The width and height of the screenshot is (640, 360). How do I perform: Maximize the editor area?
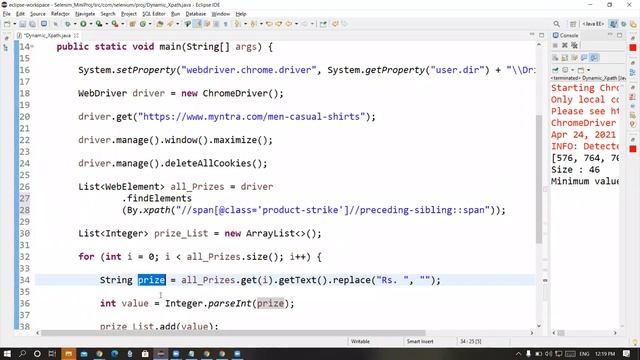(542, 35)
